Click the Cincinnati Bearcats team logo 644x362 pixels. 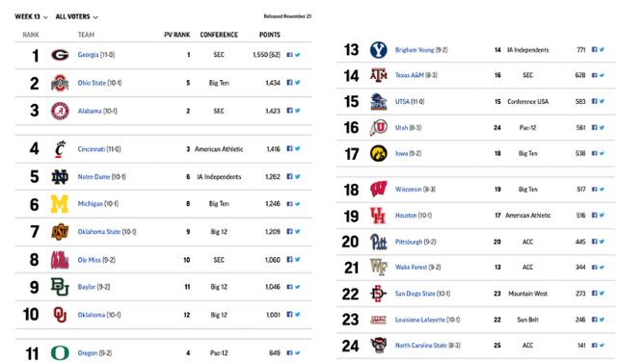tap(60, 149)
